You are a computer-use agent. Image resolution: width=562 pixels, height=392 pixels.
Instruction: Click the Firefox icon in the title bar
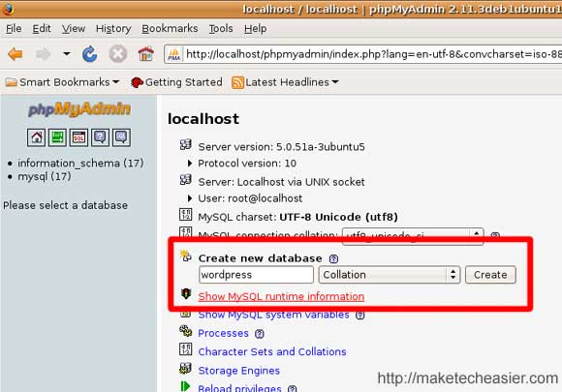(x=8, y=9)
